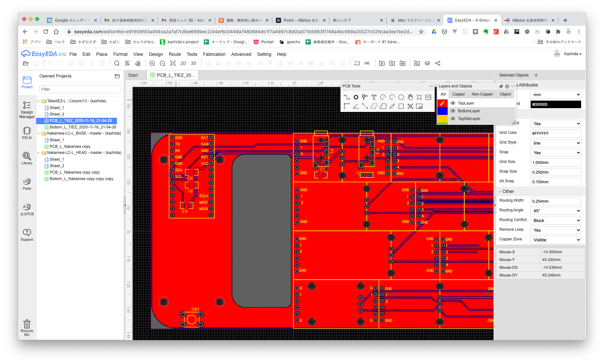Hide the TopLayer using its eye icon
The image size is (604, 364).
pos(453,103)
